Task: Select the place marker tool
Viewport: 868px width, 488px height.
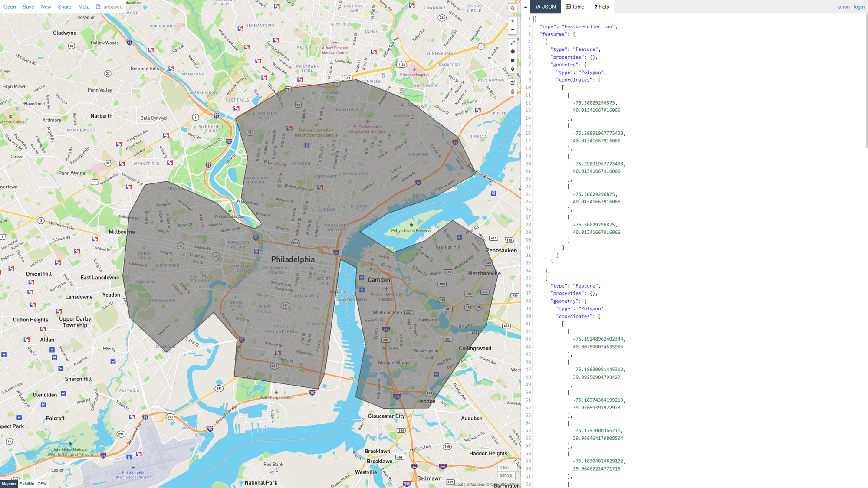Action: pyautogui.click(x=513, y=69)
